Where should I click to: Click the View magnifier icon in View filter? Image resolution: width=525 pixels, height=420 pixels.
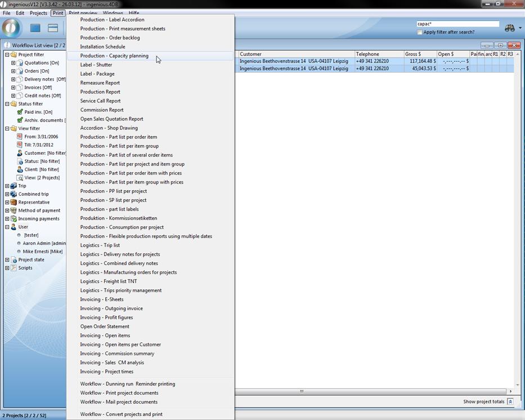click(x=20, y=178)
